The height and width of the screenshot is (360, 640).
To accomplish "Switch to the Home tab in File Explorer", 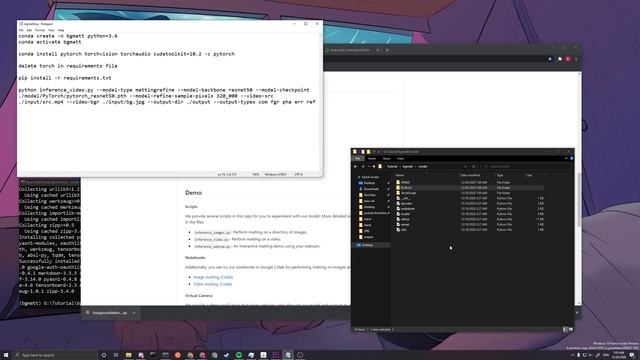I will pos(372,158).
